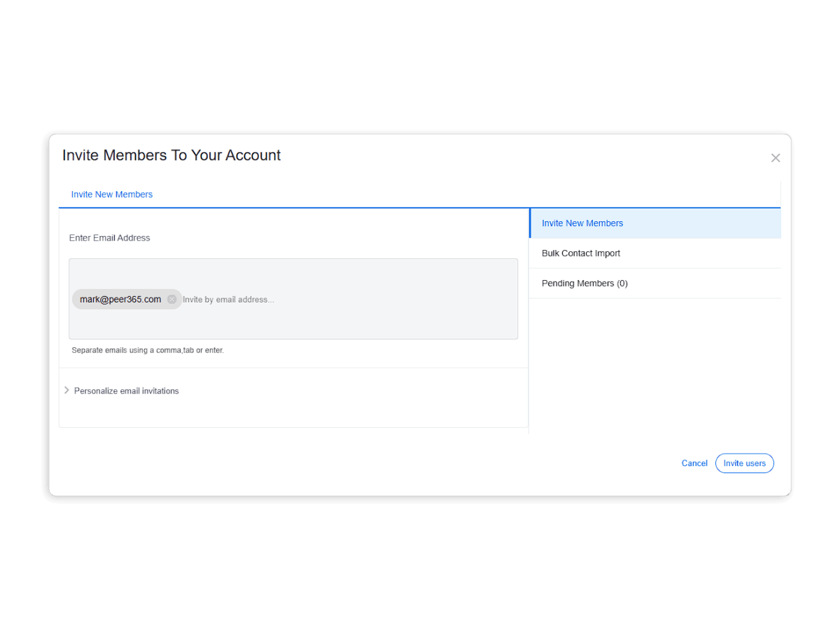840x630 pixels.
Task: Close the Invite Members dialog
Action: (775, 158)
